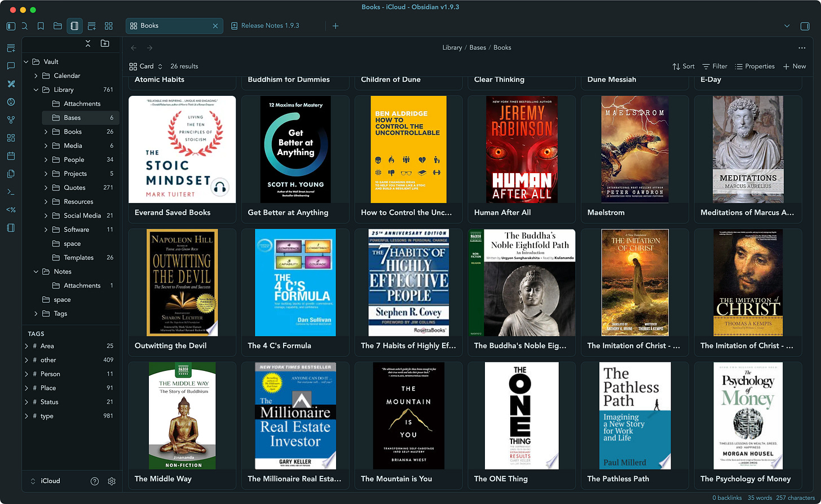Image resolution: width=821 pixels, height=504 pixels.
Task: Expand the #Area tag group
Action: [27, 346]
